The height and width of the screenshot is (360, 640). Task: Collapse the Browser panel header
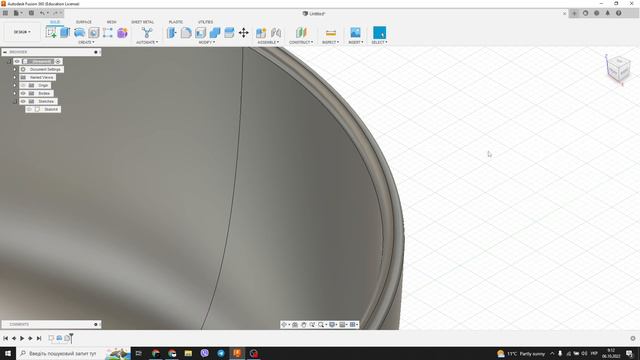pos(5,52)
